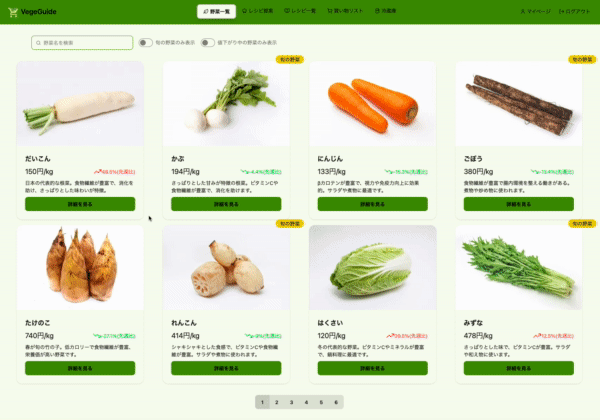Click the 旬の野菜 badge on the かぶ card

click(290, 59)
